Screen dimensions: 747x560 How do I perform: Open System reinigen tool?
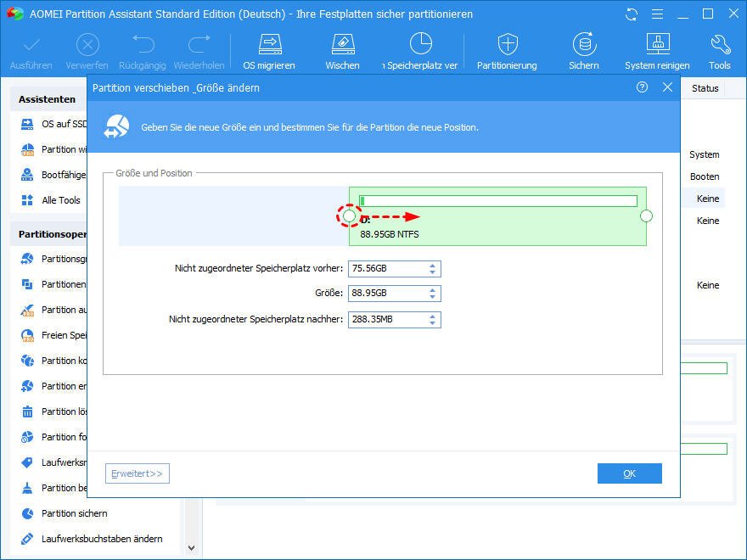tap(657, 52)
